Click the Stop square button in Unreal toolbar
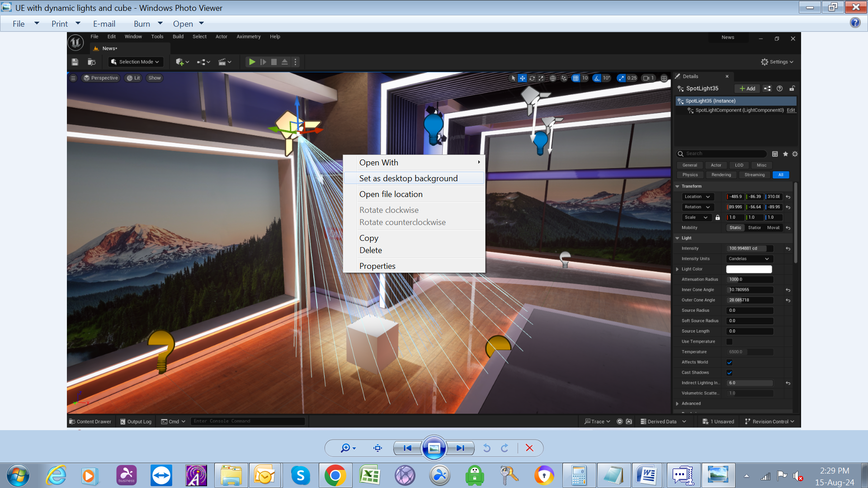Image resolution: width=868 pixels, height=488 pixels. click(274, 62)
